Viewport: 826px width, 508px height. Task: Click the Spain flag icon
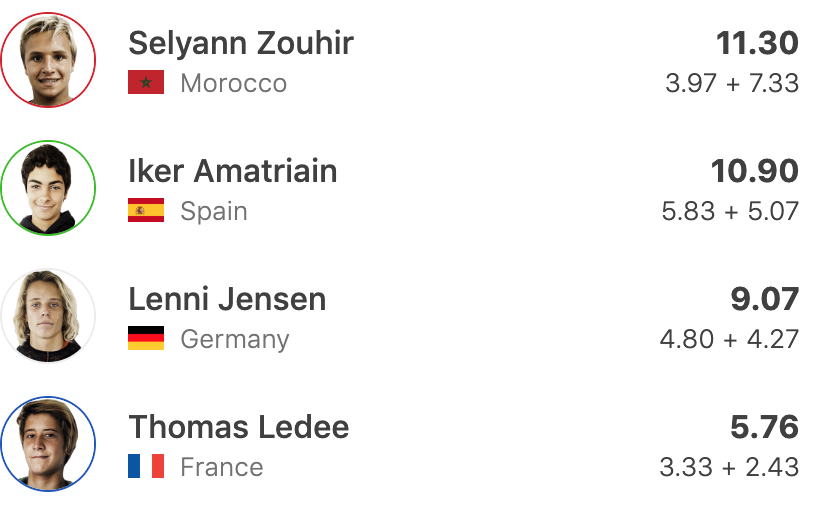tap(146, 211)
